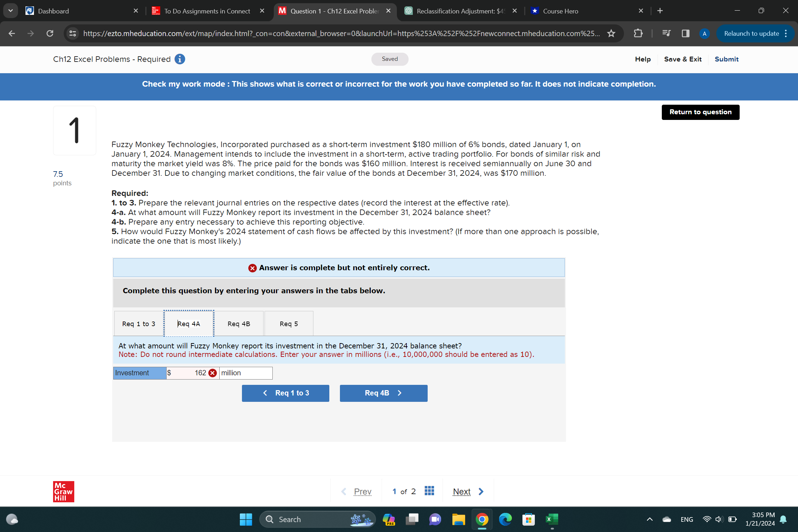Click the blue Req 4B forward button
The height and width of the screenshot is (532, 798).
[383, 393]
